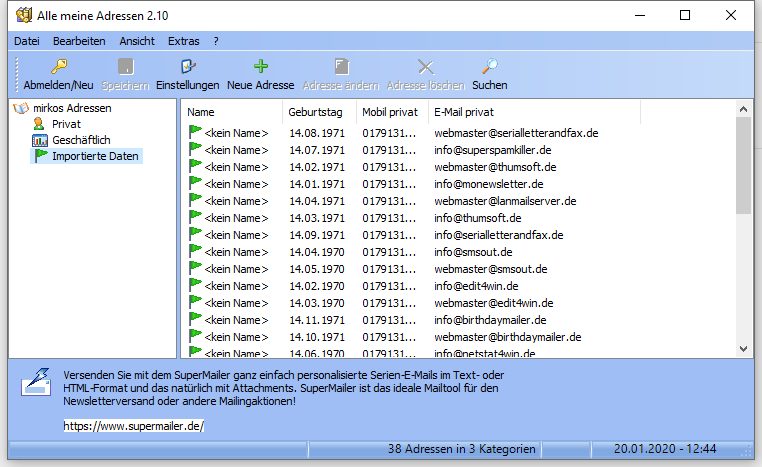Click flag icon of webmaster@edit4win.de row
762x467 pixels.
tap(195, 302)
